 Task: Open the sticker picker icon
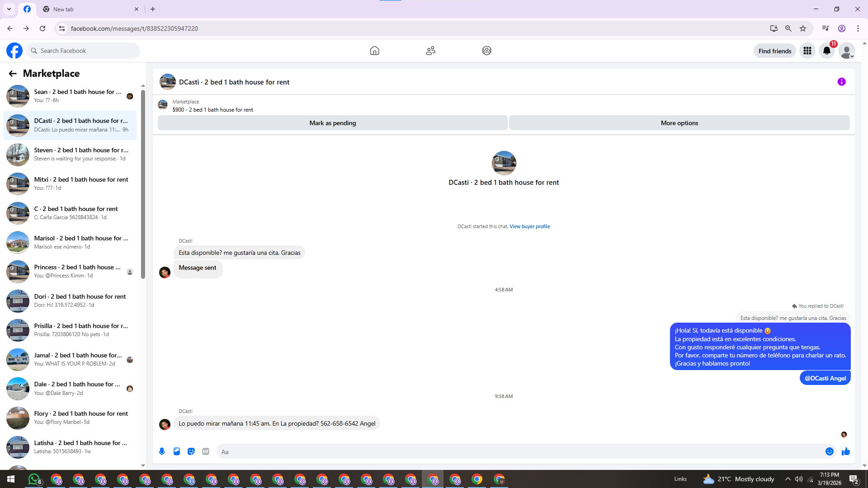[191, 451]
